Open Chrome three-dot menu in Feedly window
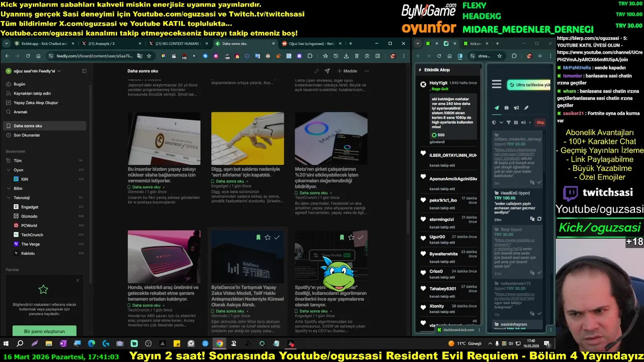 pos(404,56)
